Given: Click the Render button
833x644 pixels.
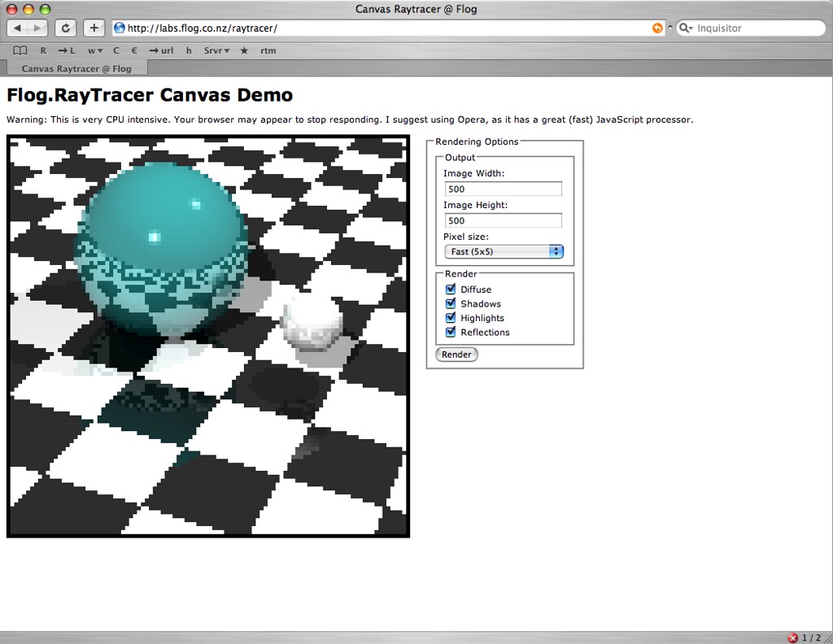Looking at the screenshot, I should click(x=456, y=355).
